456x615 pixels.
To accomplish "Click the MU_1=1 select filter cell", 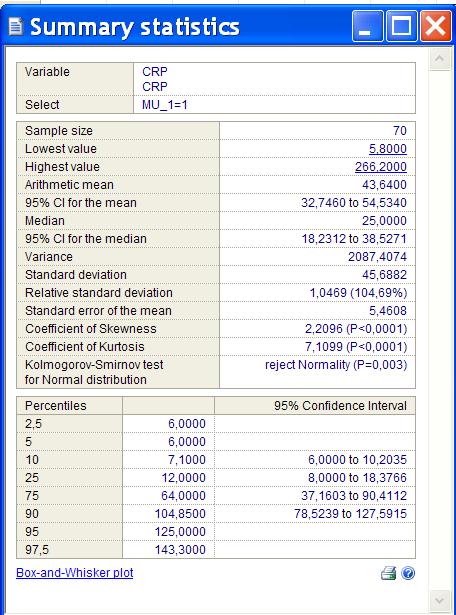I will 274,105.
